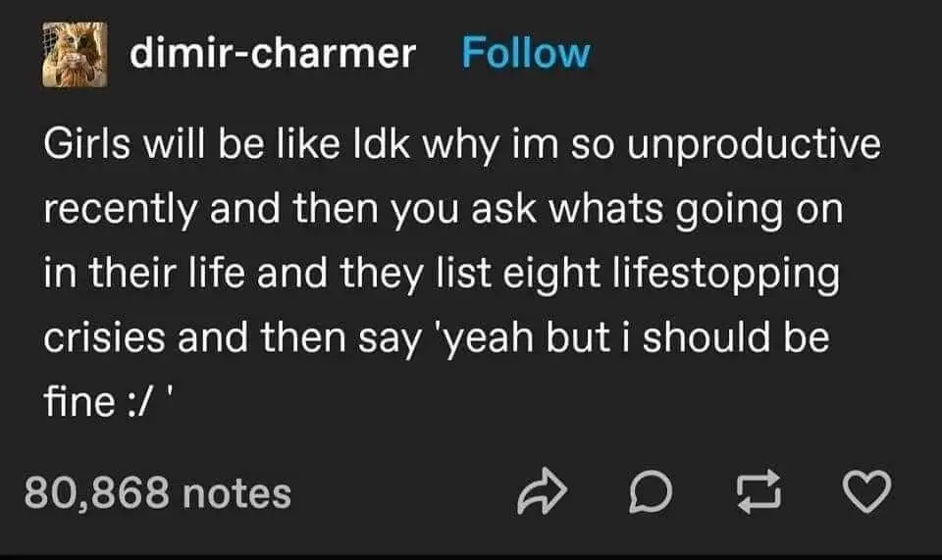
Task: Click the word 'Girls' starting the post
Action: click(x=86, y=144)
